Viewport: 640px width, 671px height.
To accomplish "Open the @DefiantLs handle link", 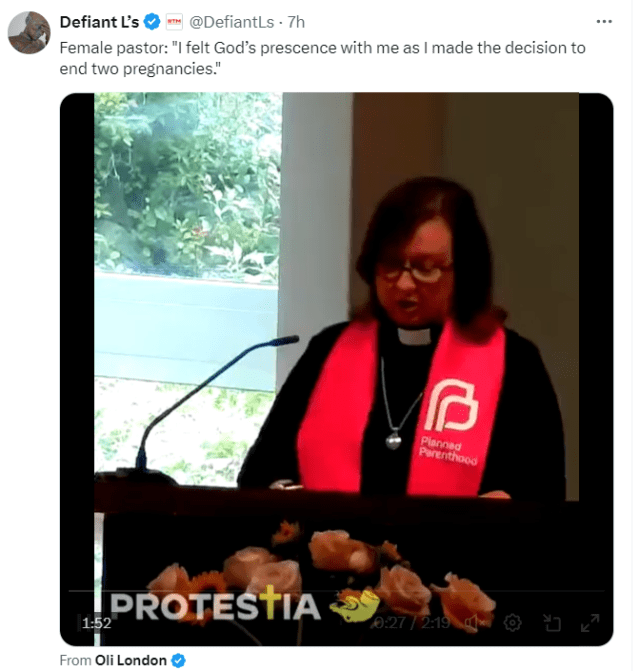I will [231, 22].
